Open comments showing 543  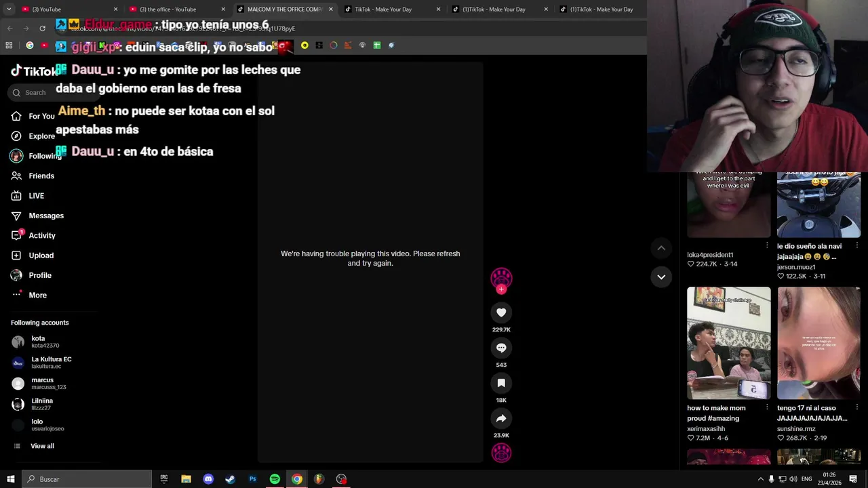(501, 348)
